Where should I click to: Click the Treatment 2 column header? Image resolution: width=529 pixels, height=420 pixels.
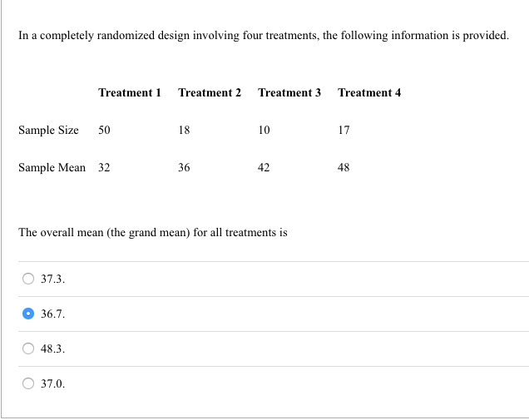[x=210, y=92]
